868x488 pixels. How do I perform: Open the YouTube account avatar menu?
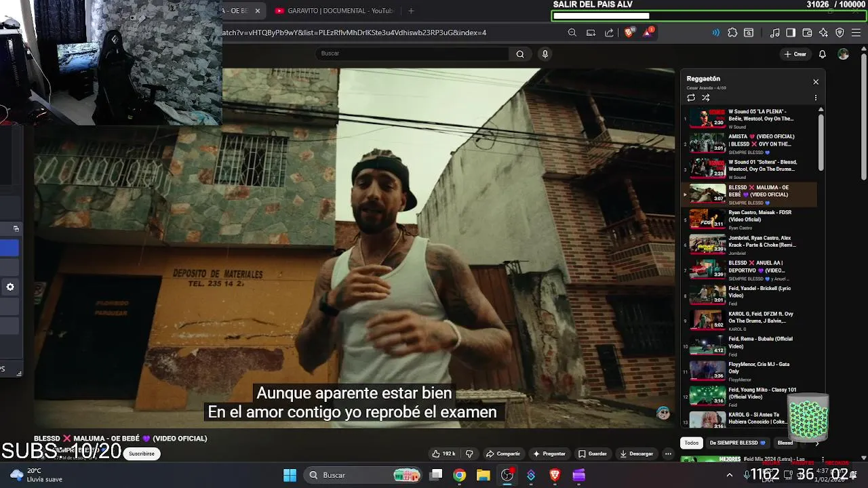point(843,54)
